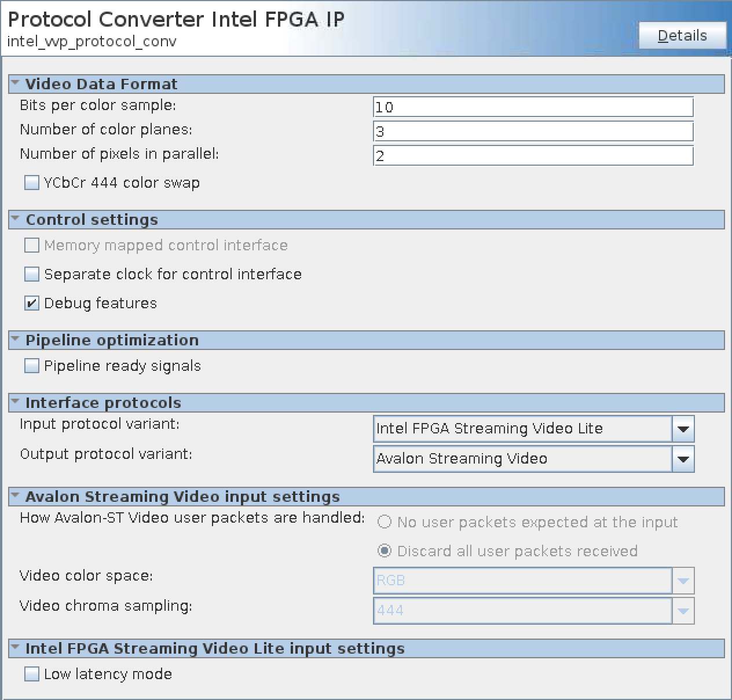Image resolution: width=732 pixels, height=700 pixels.
Task: Select No user packets expected option
Action: pyautogui.click(x=385, y=522)
